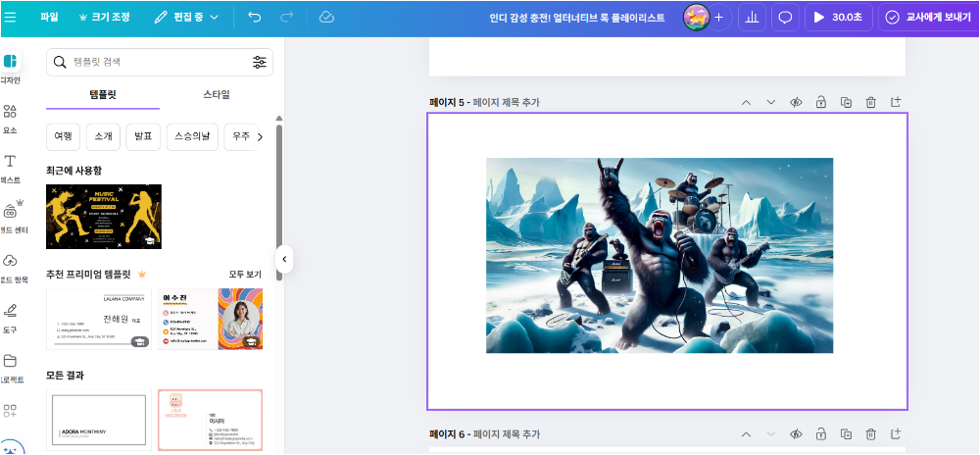The width and height of the screenshot is (980, 455).
Task: Select the gorilla rock band image
Action: tap(660, 255)
